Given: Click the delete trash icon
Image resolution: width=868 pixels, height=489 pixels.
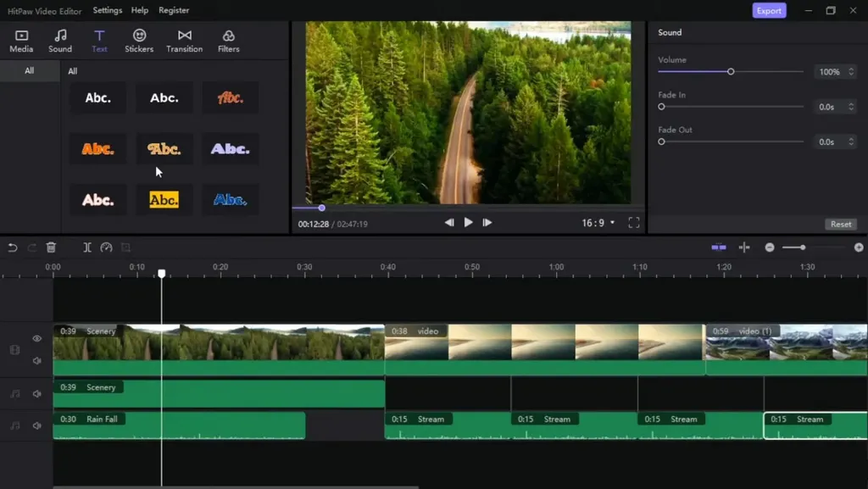Looking at the screenshot, I should coord(51,247).
